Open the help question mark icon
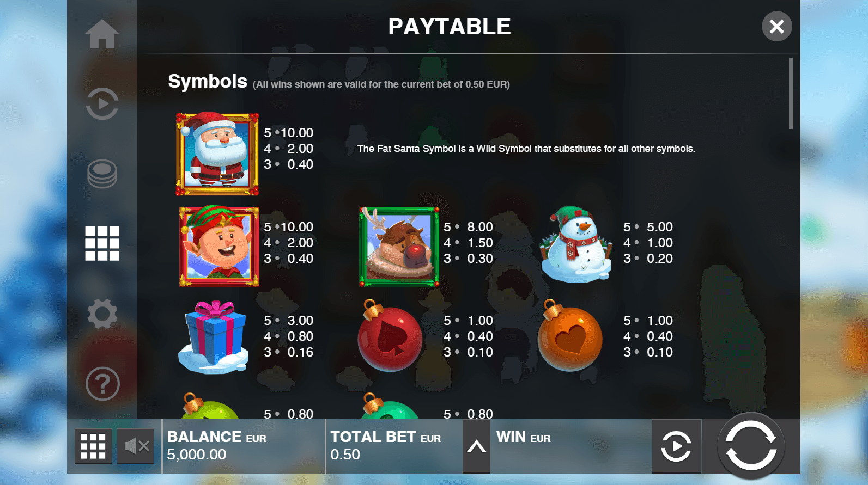Image resolution: width=868 pixels, height=485 pixels. 102,384
